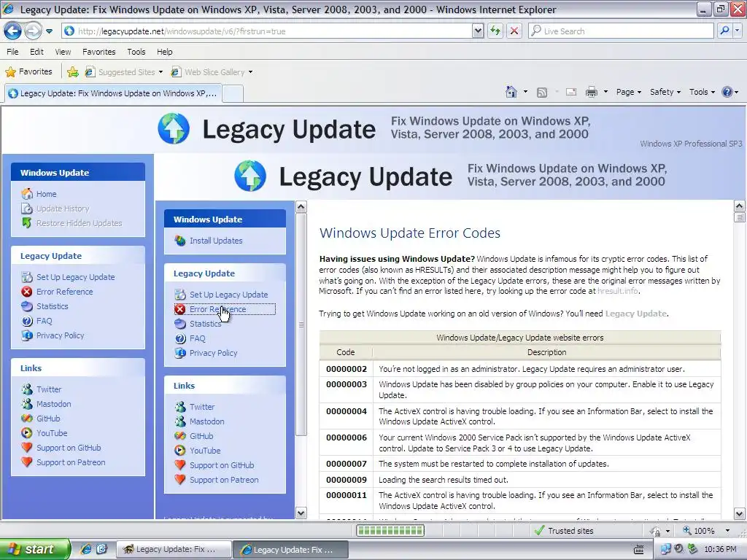Expand the address bar dropdown arrow
The width and height of the screenshot is (747, 560).
479,31
